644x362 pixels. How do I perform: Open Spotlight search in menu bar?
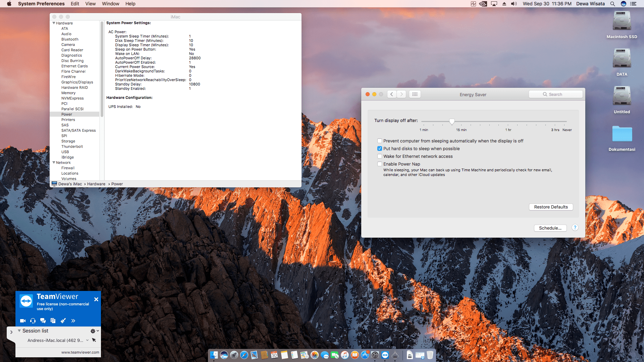(x=612, y=4)
